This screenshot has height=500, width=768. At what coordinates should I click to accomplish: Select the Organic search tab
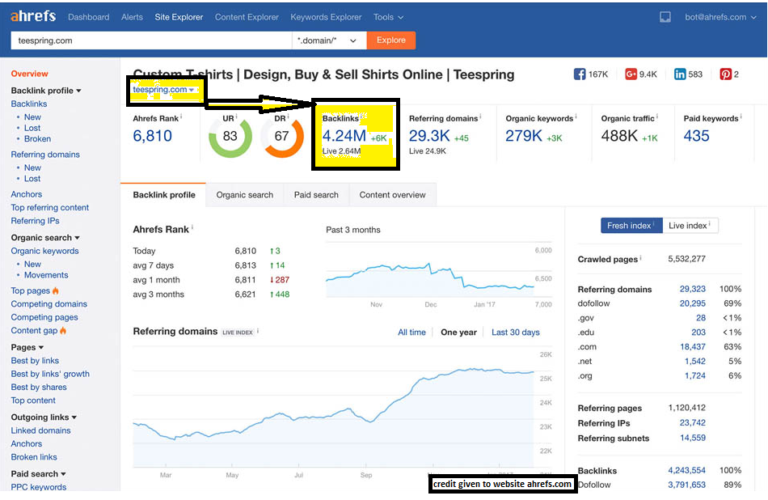pyautogui.click(x=244, y=195)
